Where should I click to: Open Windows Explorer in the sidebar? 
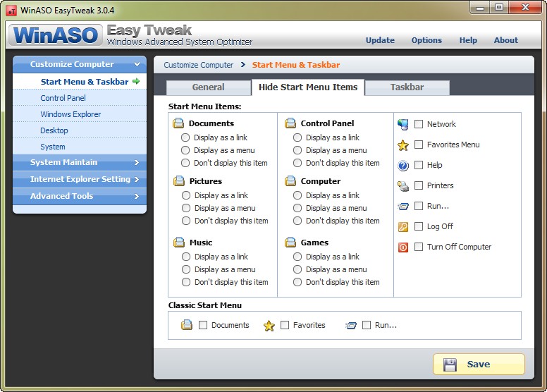tap(80, 114)
